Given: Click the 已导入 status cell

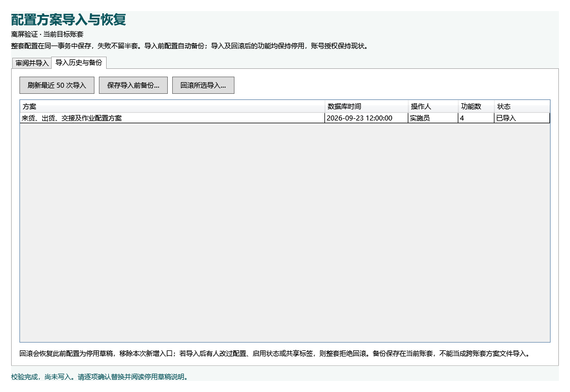Looking at the screenshot, I should pos(522,118).
